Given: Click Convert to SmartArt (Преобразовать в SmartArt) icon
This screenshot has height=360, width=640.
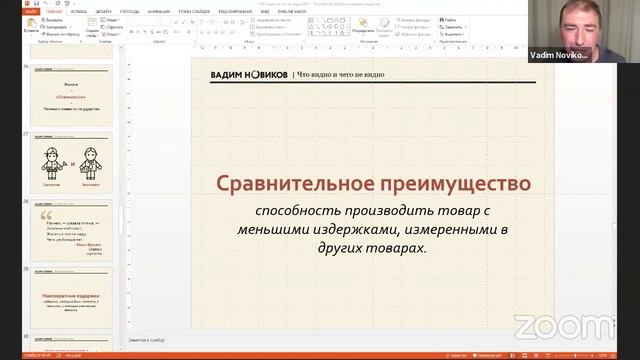Looking at the screenshot, I should (x=253, y=34).
